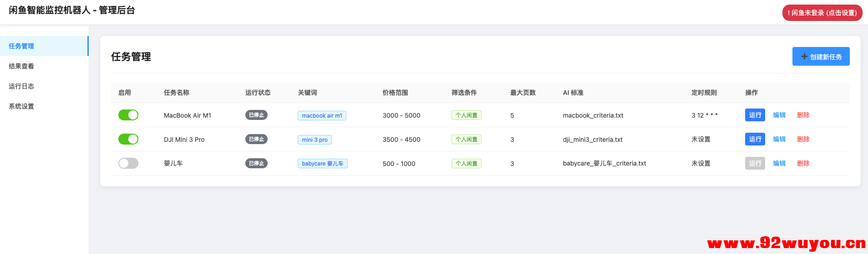Image resolution: width=868 pixels, height=254 pixels.
Task: Edit the DJI Mini 3 Pro task
Action: coord(779,139)
